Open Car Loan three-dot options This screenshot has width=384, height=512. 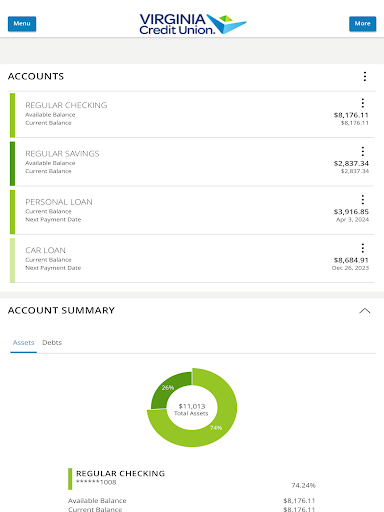363,248
